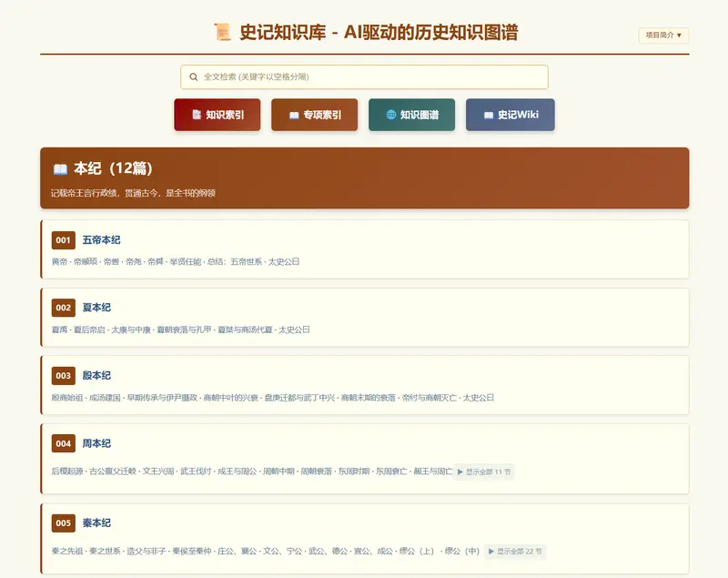Jump to section 帝喾

[x=111, y=262]
